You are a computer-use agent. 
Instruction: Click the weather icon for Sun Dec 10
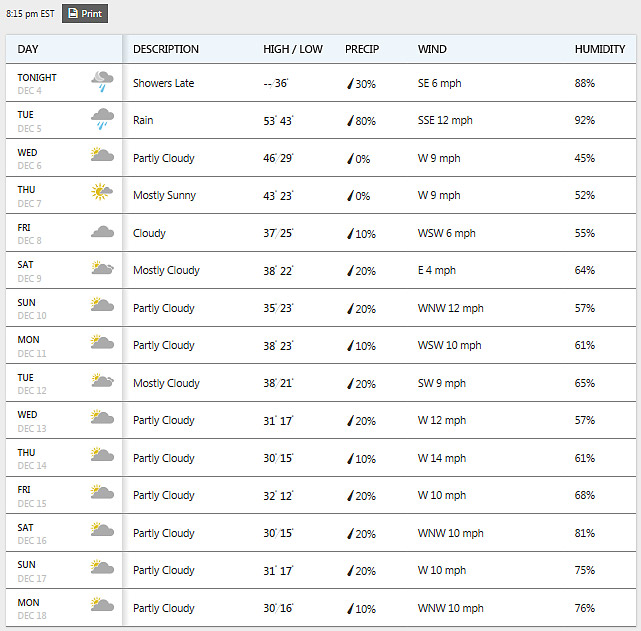tap(102, 304)
